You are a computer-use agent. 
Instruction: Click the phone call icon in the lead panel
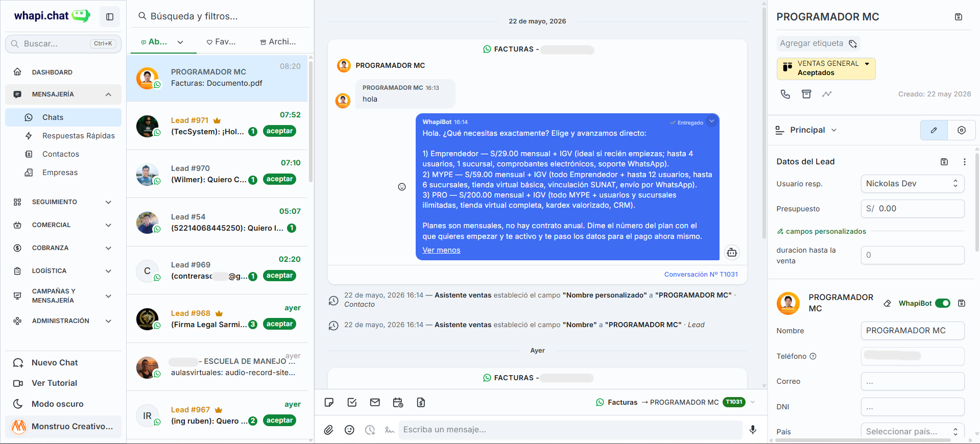pos(785,94)
